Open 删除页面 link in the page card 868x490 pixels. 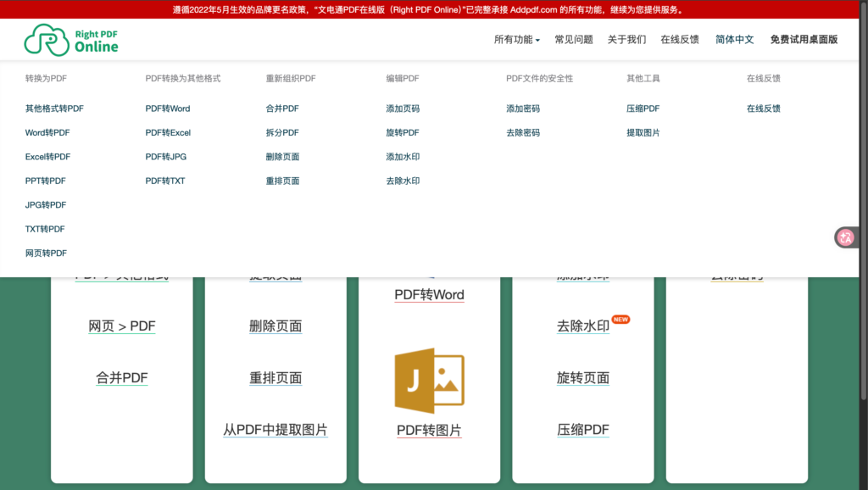(275, 326)
